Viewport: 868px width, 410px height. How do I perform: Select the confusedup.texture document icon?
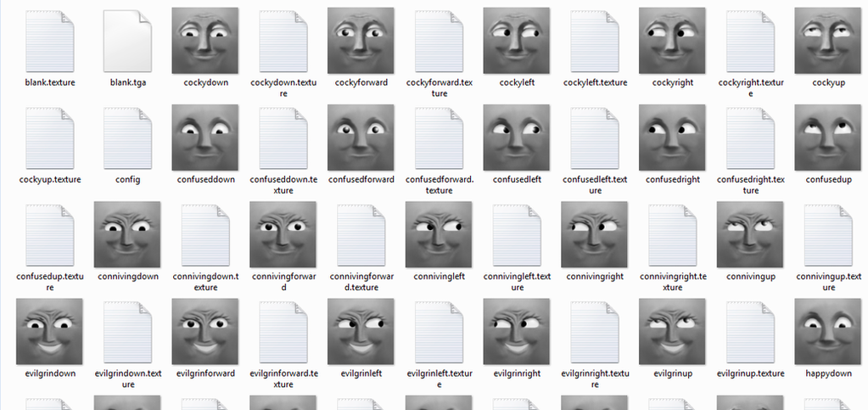(50, 235)
